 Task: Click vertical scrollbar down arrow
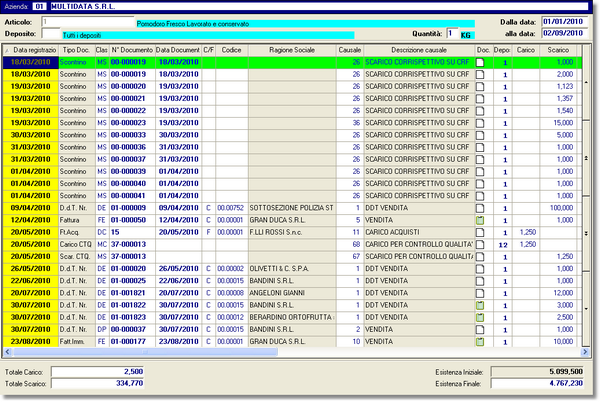[x=586, y=309]
